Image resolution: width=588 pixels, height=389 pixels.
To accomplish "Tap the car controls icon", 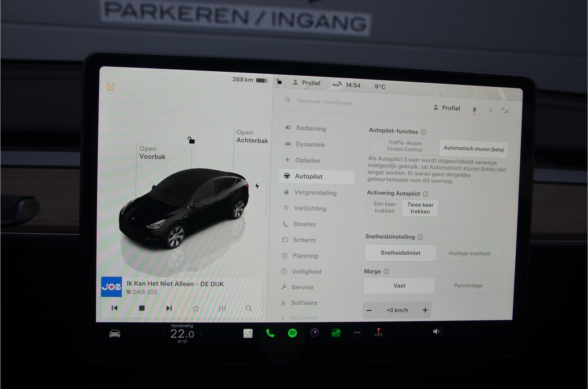I will pos(115,333).
